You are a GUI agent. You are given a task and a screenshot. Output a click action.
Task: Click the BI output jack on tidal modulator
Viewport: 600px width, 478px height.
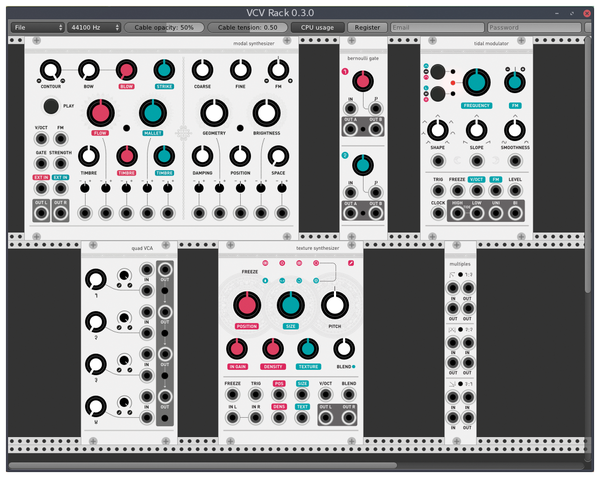click(515, 213)
